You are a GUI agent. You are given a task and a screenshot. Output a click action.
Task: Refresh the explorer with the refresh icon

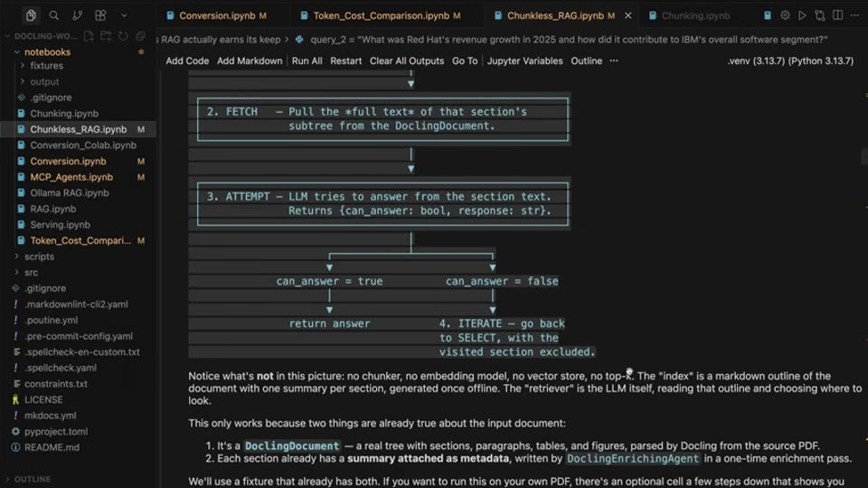tap(123, 36)
